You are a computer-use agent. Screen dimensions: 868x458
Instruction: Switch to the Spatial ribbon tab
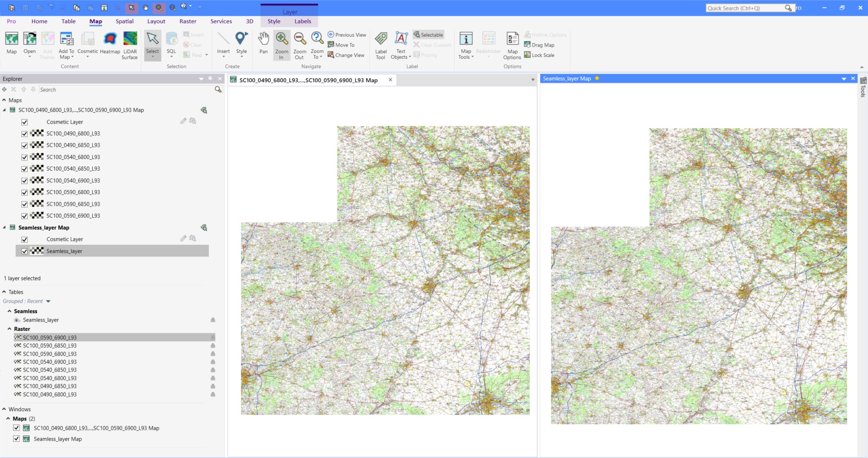[124, 21]
